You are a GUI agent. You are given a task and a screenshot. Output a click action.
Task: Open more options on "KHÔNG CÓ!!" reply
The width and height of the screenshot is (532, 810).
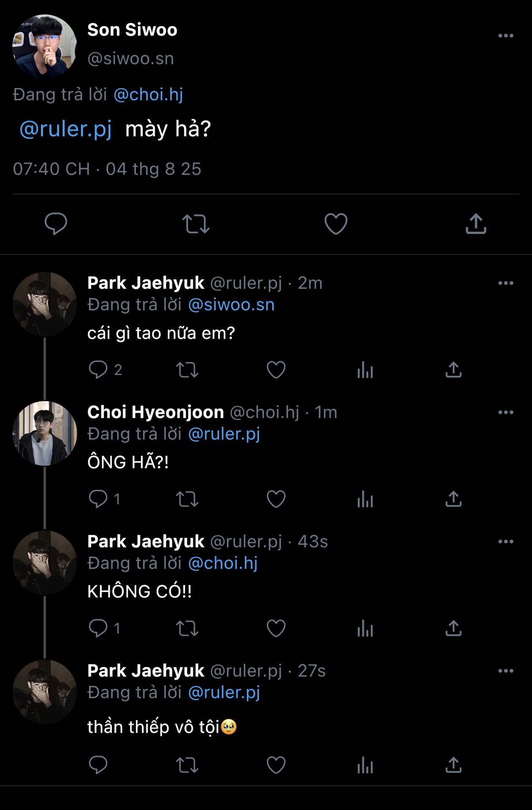[505, 542]
